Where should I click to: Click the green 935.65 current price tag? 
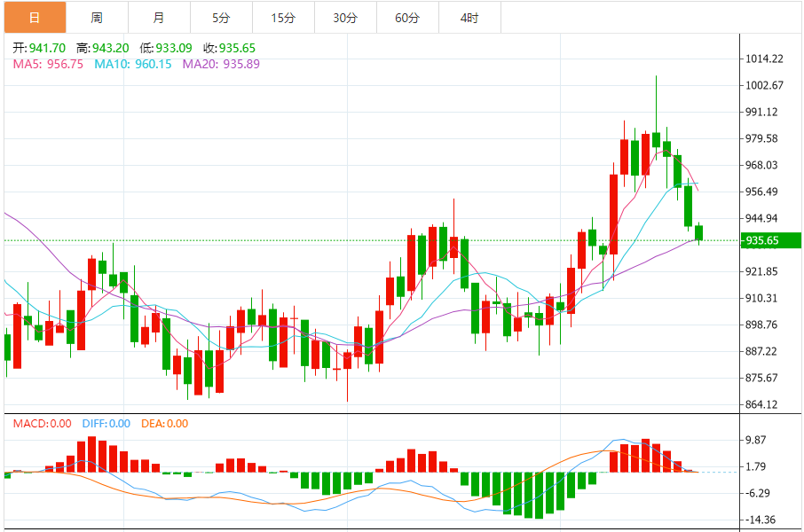point(770,240)
